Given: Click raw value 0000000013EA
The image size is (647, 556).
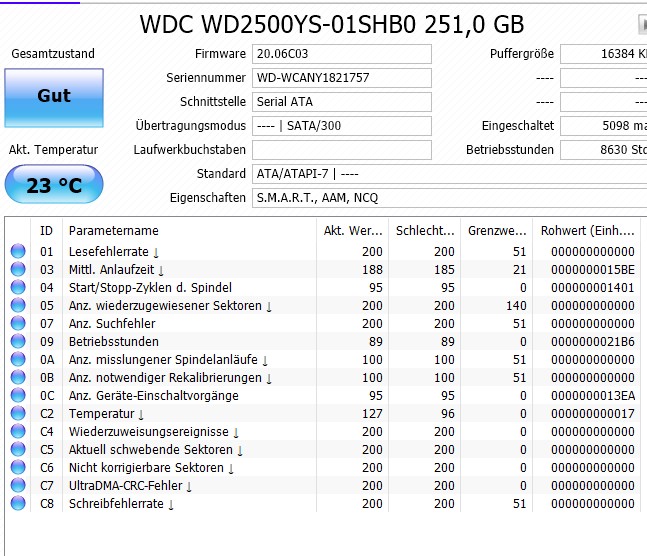Looking at the screenshot, I should coord(593,395).
